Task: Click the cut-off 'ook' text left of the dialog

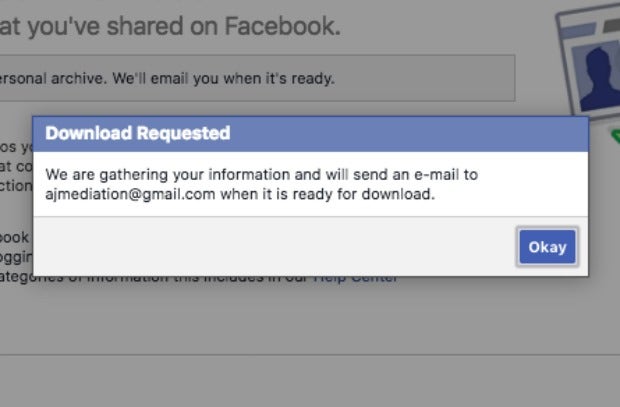Action: (15, 237)
